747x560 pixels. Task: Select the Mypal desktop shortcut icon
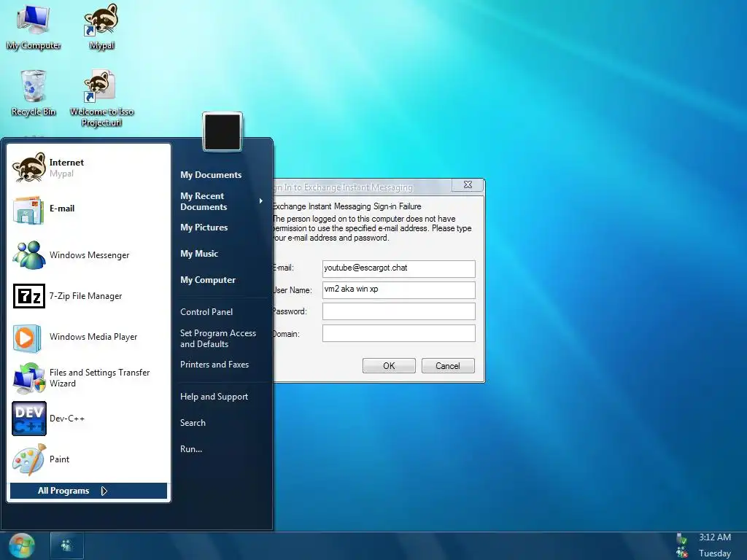(101, 26)
